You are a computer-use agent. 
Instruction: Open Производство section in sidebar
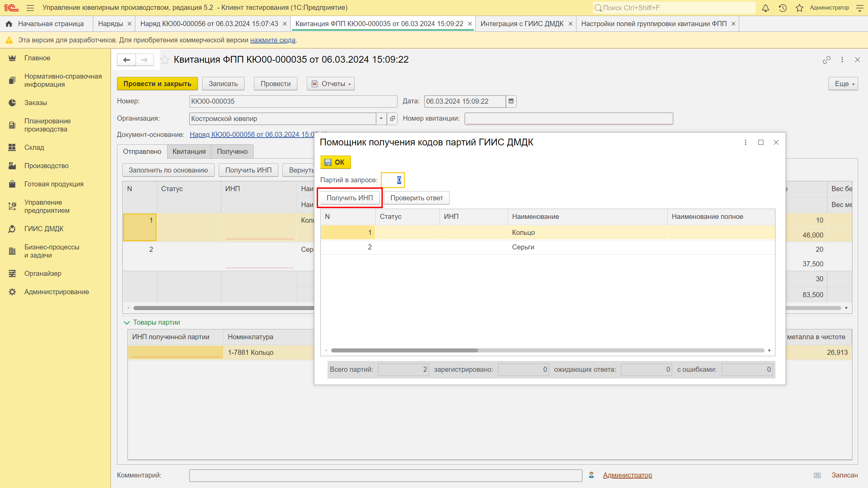[46, 166]
